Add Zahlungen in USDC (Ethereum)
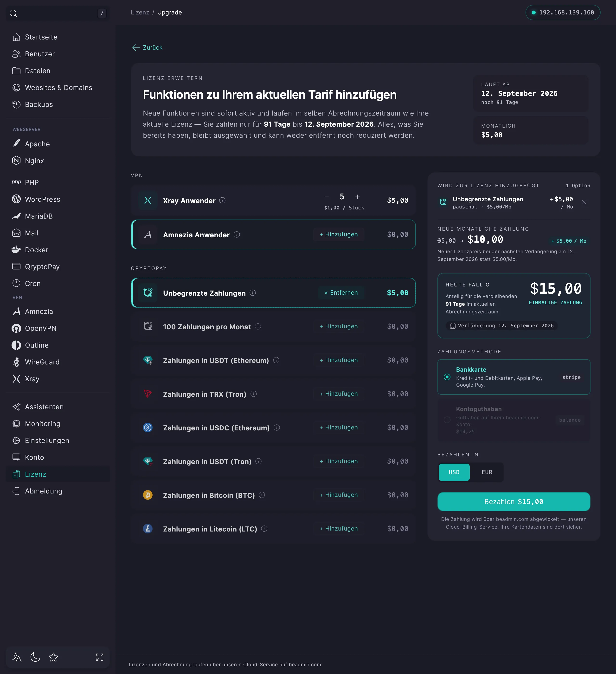Image resolution: width=616 pixels, height=674 pixels. coord(339,428)
